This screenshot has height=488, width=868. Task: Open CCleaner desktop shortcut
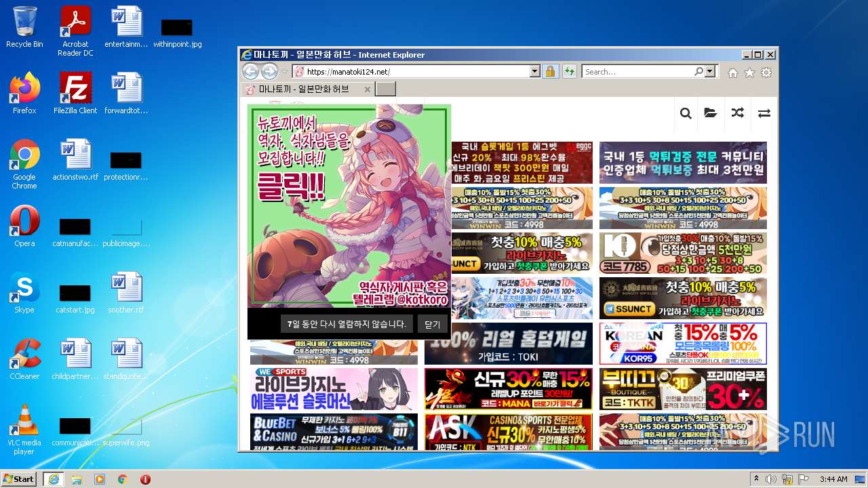click(x=24, y=359)
